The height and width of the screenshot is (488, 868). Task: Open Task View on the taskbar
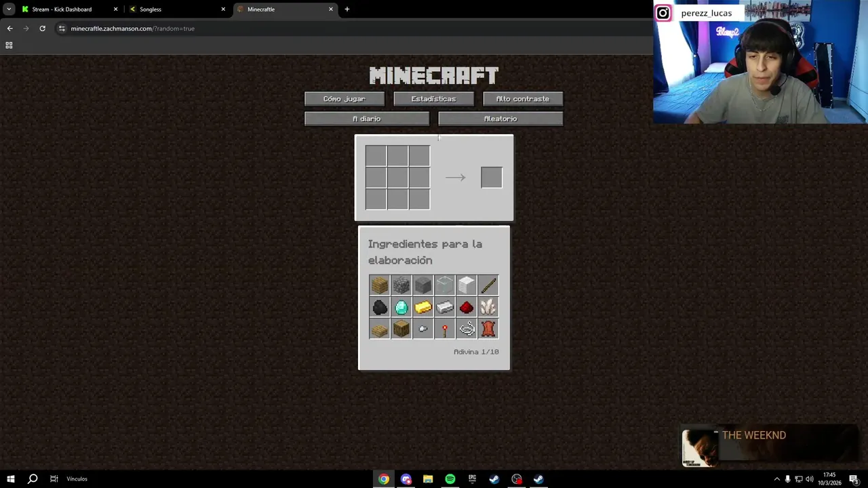(x=54, y=479)
